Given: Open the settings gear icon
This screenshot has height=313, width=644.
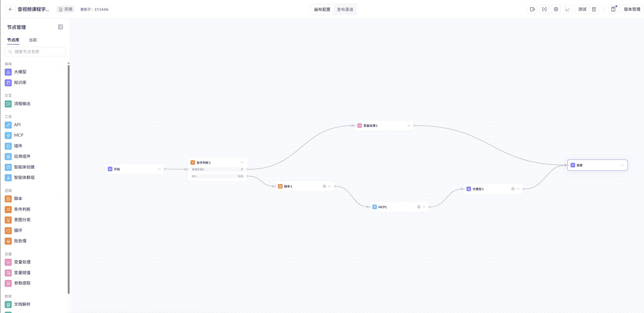Looking at the screenshot, I should 556,9.
